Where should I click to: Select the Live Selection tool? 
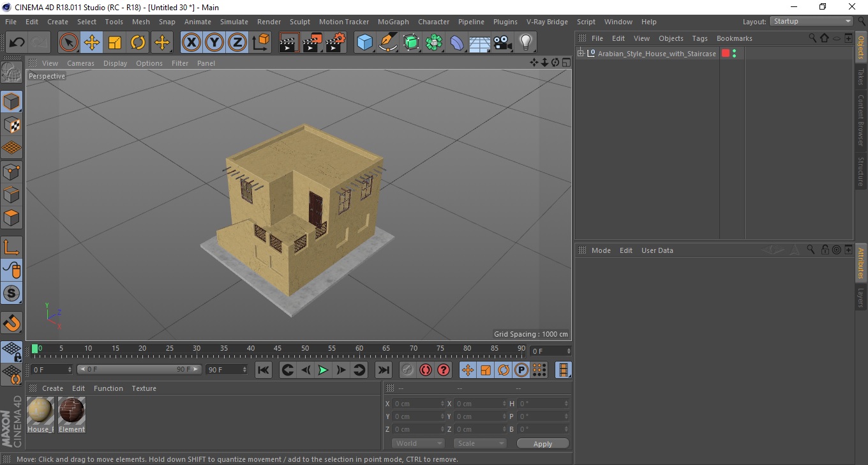pos(69,43)
